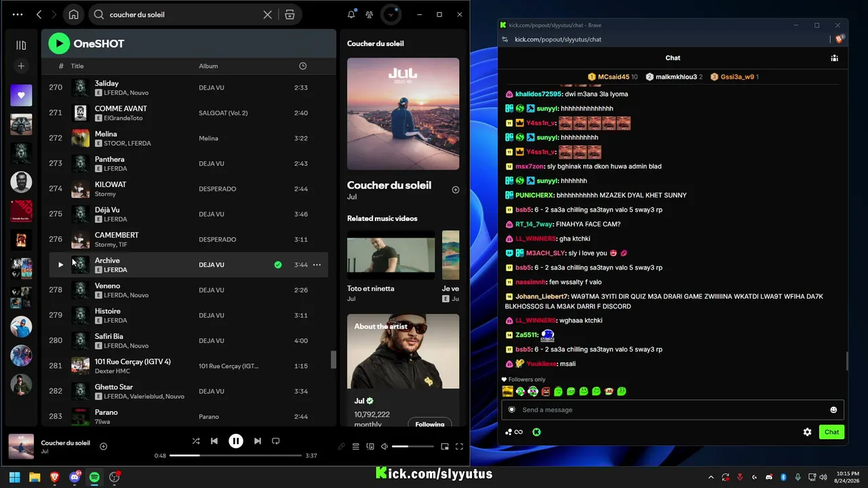This screenshot has height=488, width=868.
Task: Clear the Spotify search field
Action: point(267,14)
